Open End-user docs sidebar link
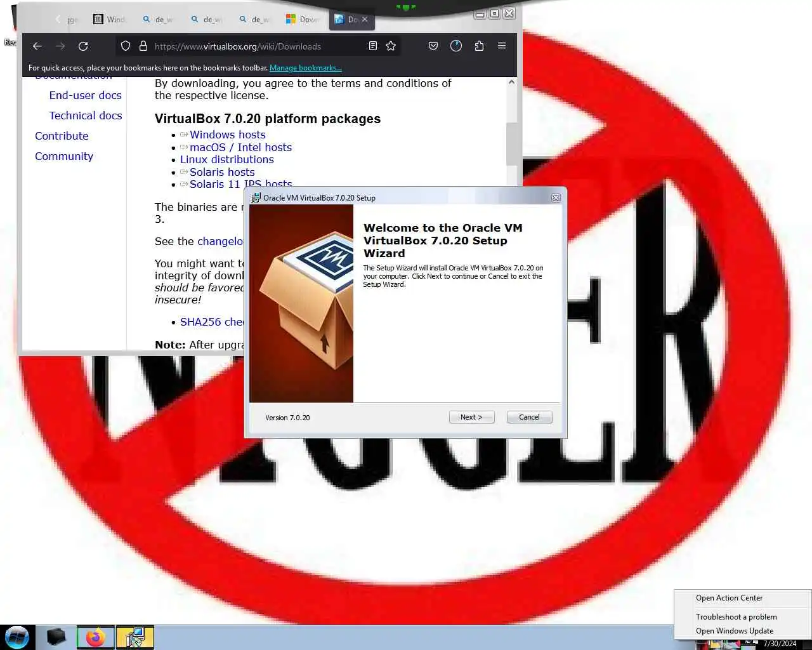Image resolution: width=812 pixels, height=650 pixels. (x=85, y=95)
